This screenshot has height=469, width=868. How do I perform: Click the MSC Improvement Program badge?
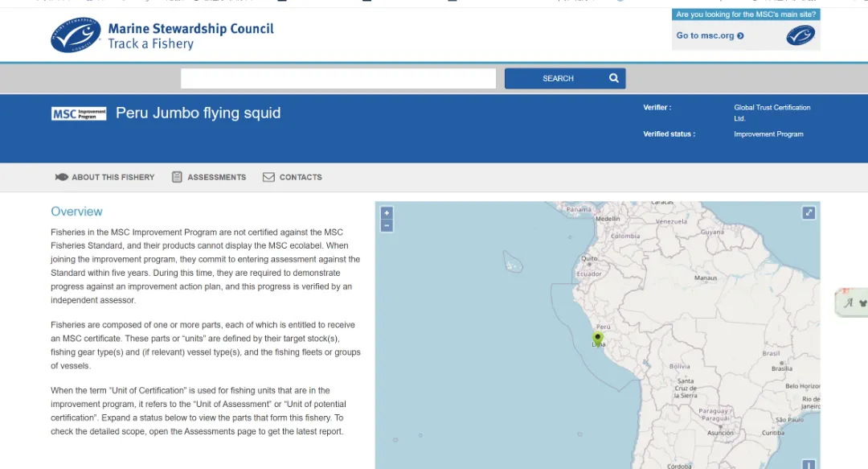point(79,113)
